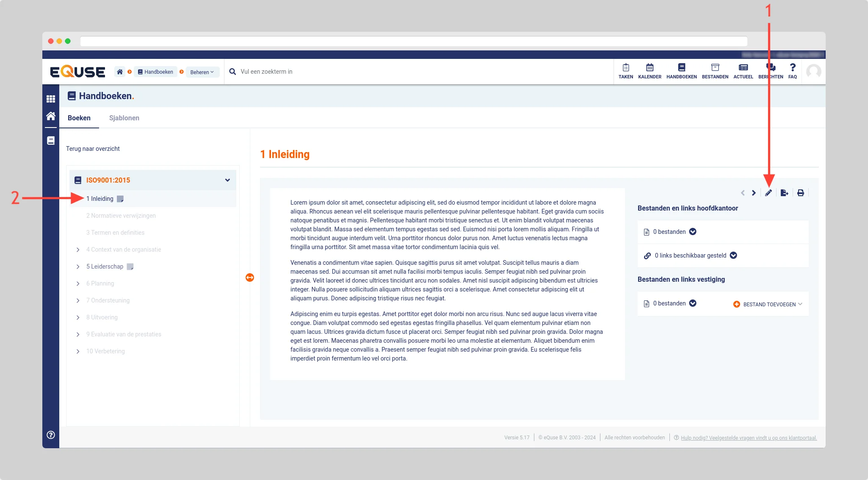
Task: Open the apps grid in sidebar
Action: click(x=51, y=99)
